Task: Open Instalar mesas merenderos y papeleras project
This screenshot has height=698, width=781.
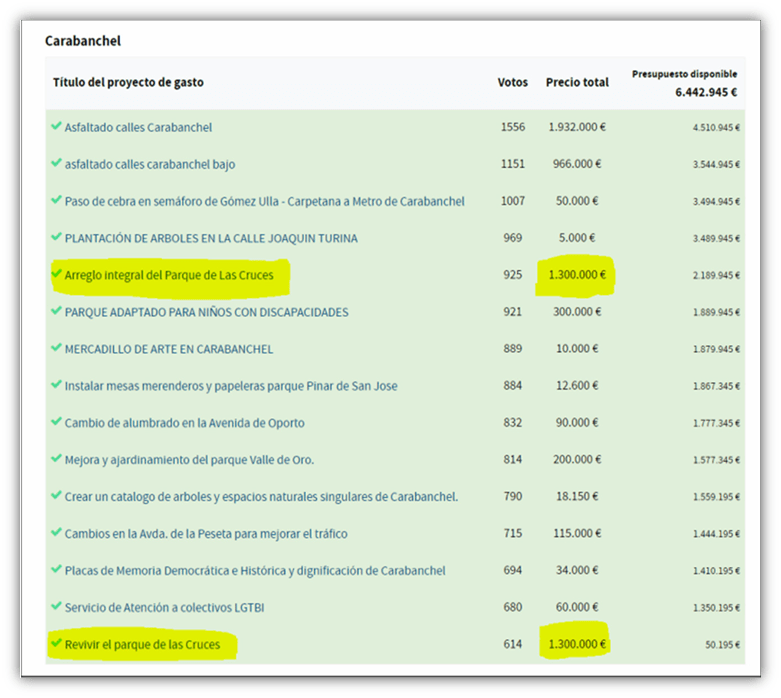Action: (231, 386)
